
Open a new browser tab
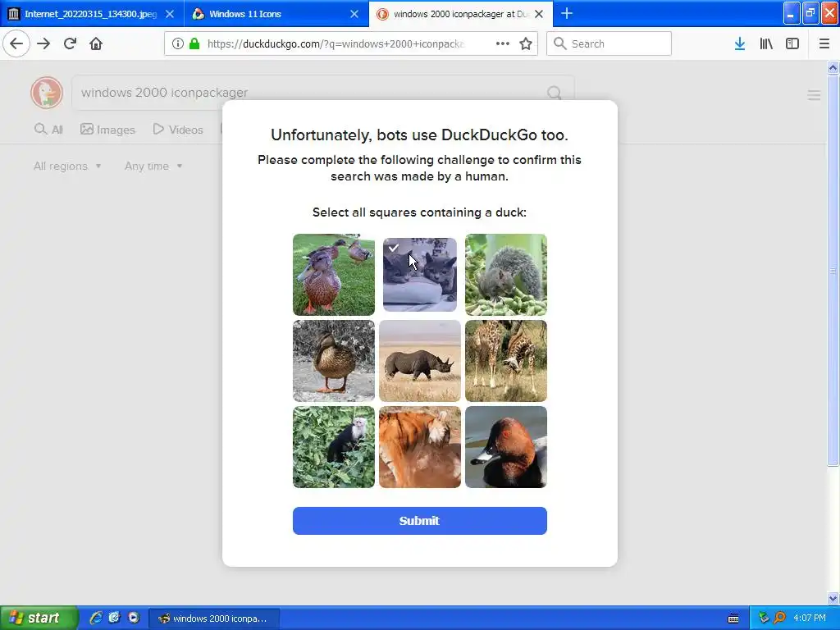pyautogui.click(x=567, y=13)
